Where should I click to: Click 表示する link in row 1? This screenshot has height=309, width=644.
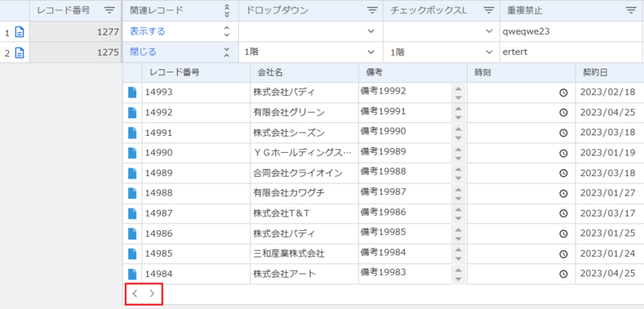(x=147, y=31)
